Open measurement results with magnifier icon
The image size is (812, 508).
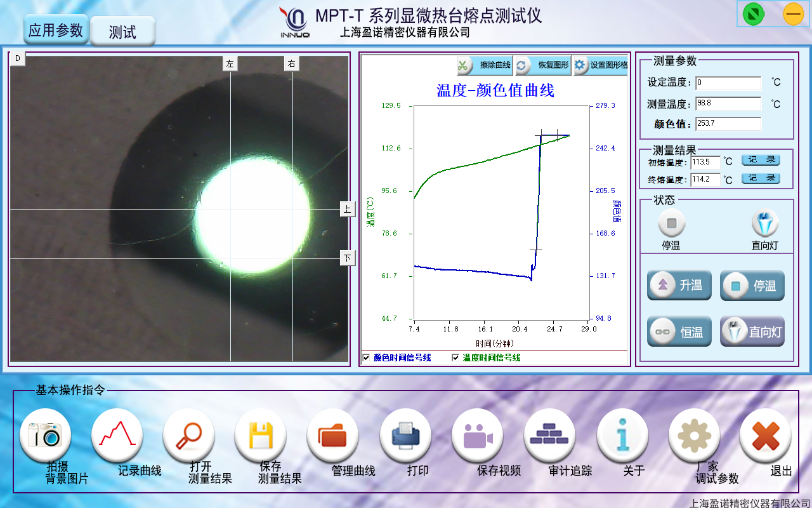click(189, 435)
